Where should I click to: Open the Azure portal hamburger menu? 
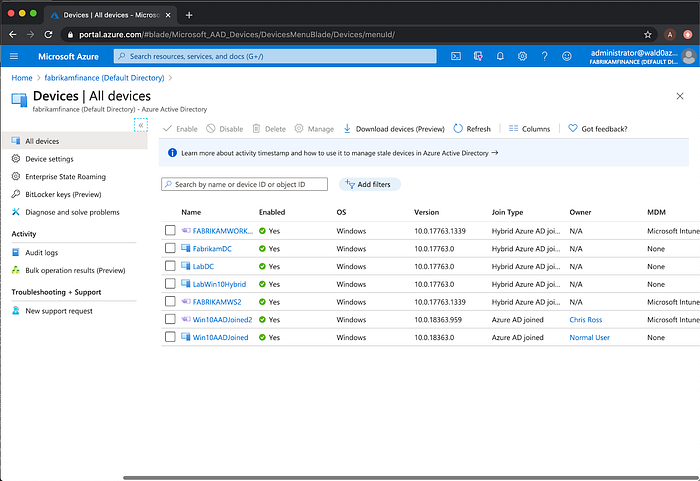[14, 56]
